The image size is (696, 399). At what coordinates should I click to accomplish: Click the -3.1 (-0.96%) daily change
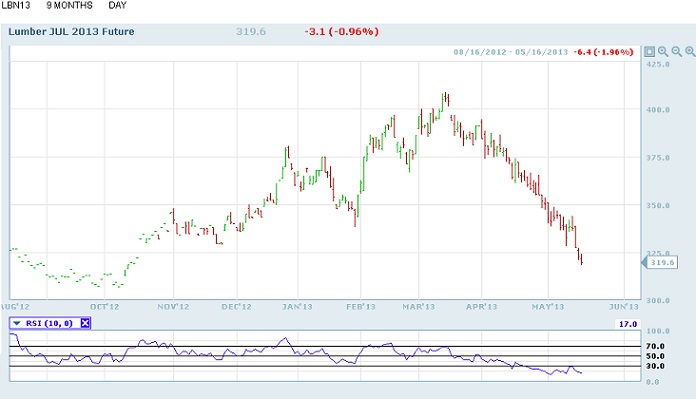341,32
